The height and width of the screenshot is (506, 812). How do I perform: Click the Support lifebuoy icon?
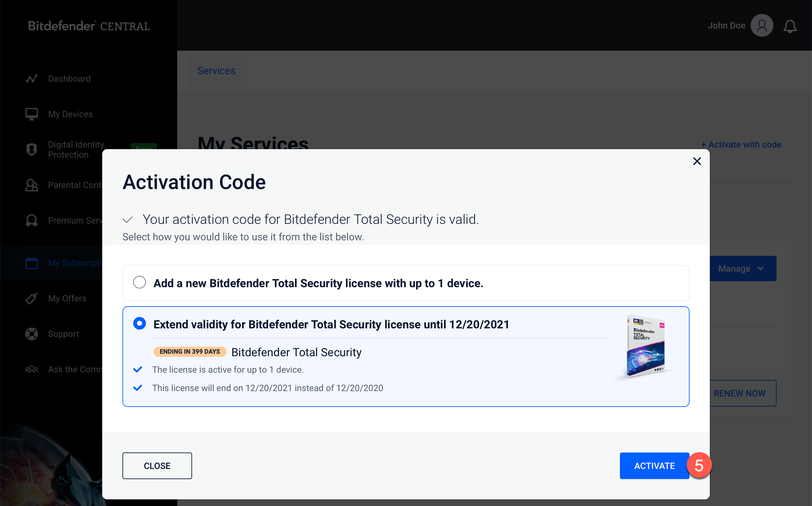click(32, 334)
